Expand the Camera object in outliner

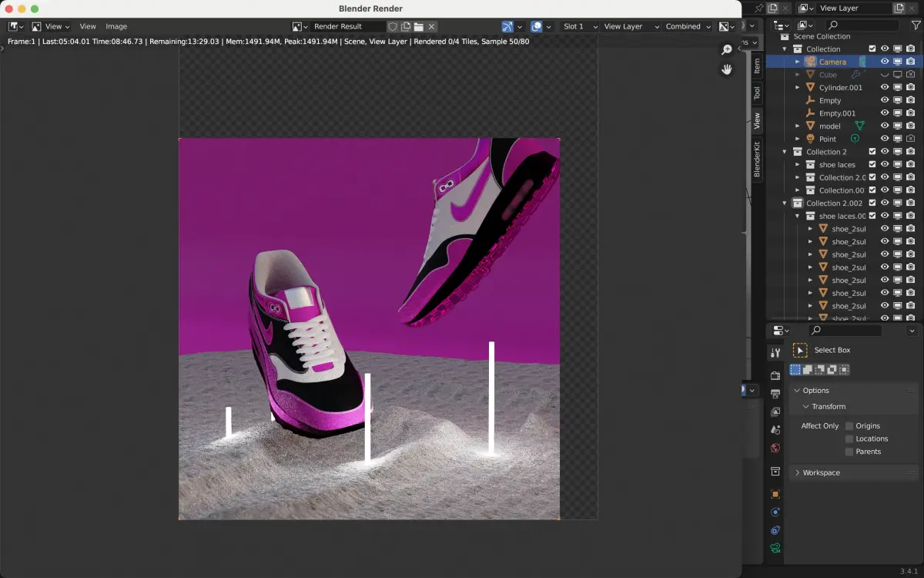798,62
